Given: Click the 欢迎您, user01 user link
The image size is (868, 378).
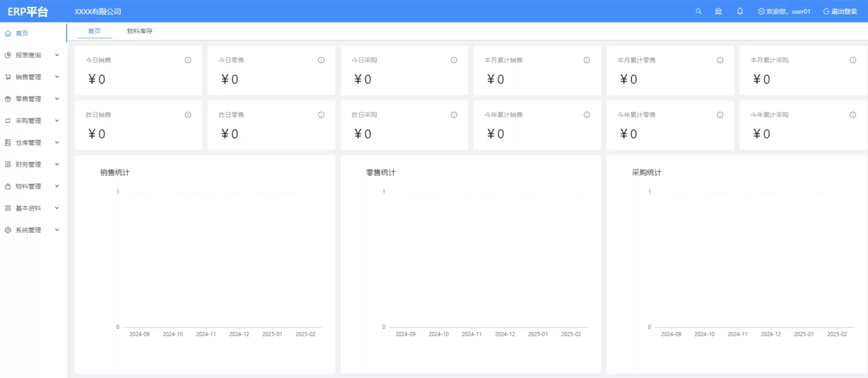Looking at the screenshot, I should pos(784,11).
